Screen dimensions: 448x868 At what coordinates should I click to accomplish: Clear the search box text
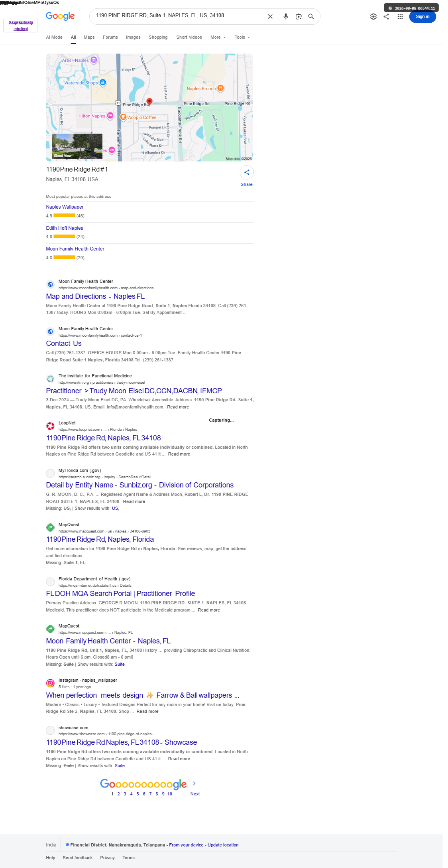pos(270,16)
